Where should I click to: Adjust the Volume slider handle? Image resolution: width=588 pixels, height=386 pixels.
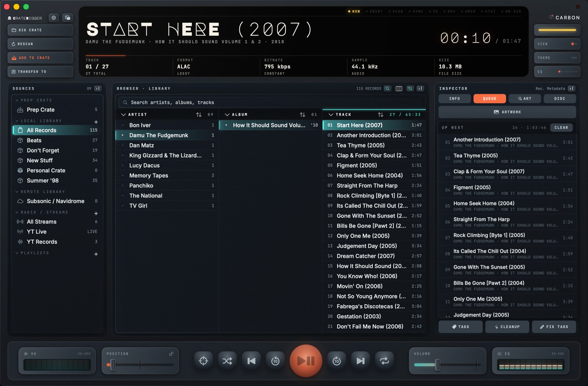pyautogui.click(x=437, y=365)
